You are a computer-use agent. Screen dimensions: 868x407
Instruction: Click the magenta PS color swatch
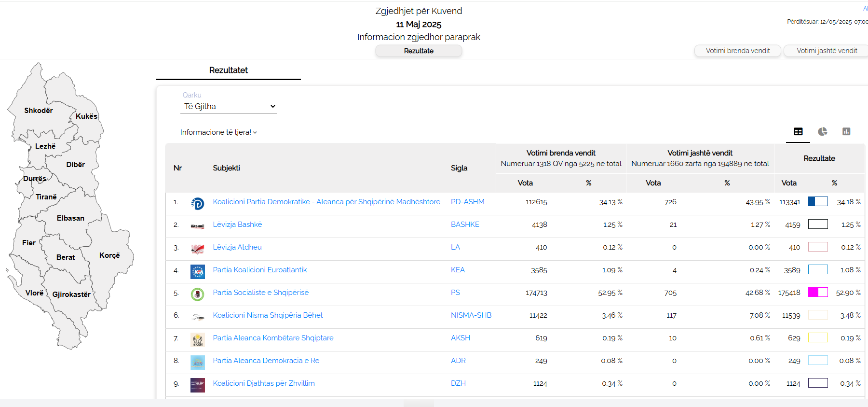click(x=818, y=292)
